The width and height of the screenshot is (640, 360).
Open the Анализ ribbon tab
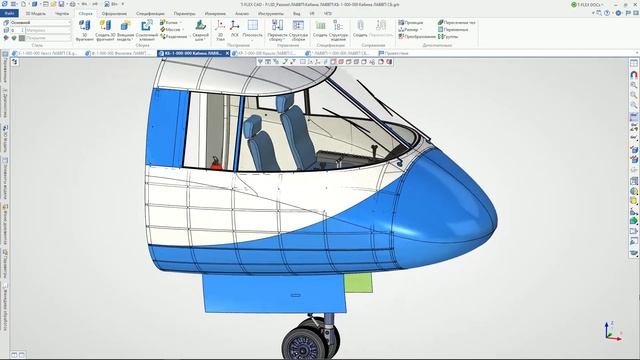242,13
